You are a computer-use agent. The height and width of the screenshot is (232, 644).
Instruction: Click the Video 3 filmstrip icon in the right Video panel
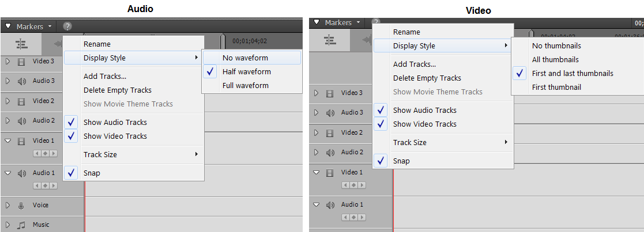(x=330, y=93)
